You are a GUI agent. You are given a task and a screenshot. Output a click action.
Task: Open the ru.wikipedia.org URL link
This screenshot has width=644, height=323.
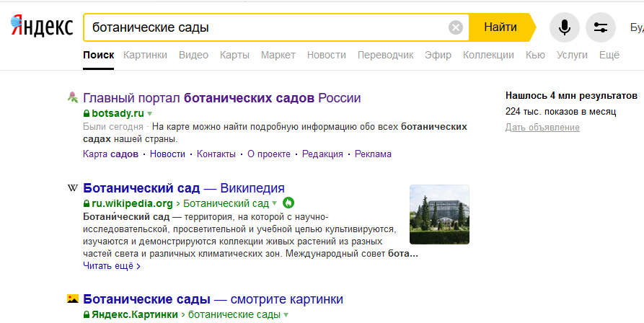132,203
